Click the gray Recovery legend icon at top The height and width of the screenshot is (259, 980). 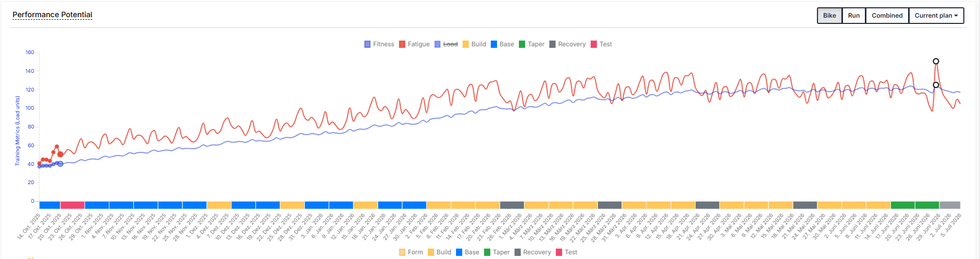[x=552, y=44]
